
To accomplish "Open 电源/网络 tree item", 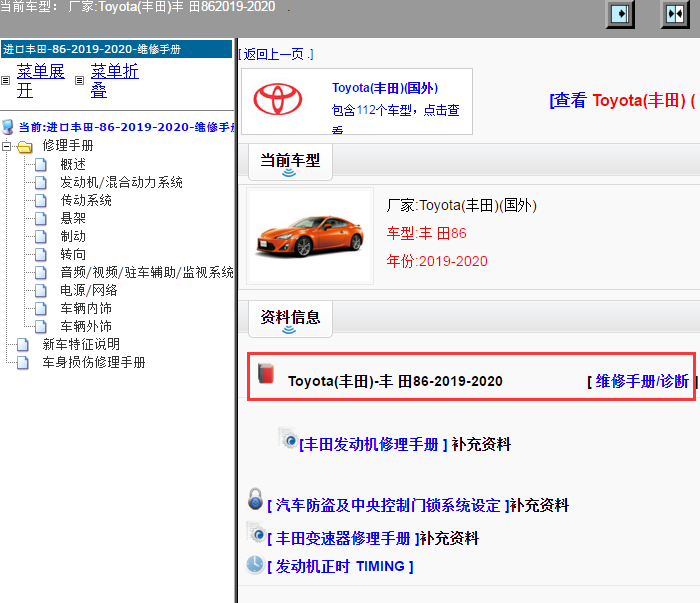I will (x=89, y=291).
